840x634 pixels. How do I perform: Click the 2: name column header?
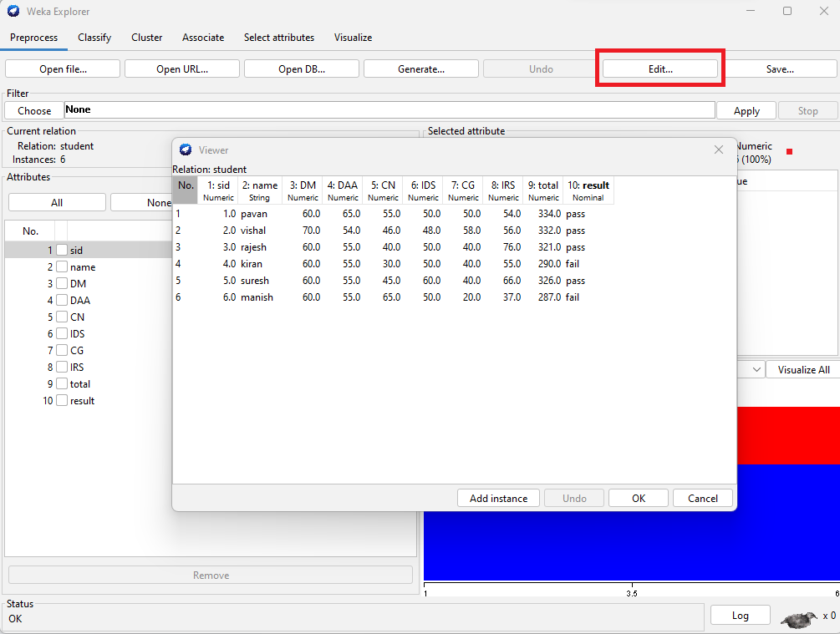[x=260, y=190]
